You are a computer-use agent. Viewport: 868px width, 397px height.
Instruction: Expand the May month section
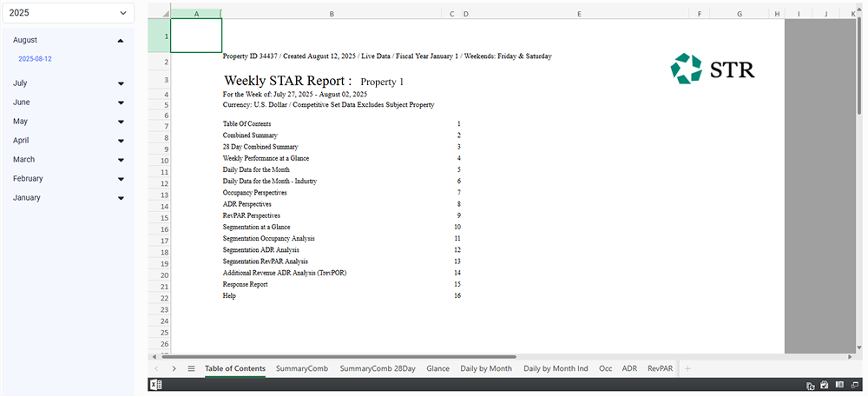(x=121, y=122)
